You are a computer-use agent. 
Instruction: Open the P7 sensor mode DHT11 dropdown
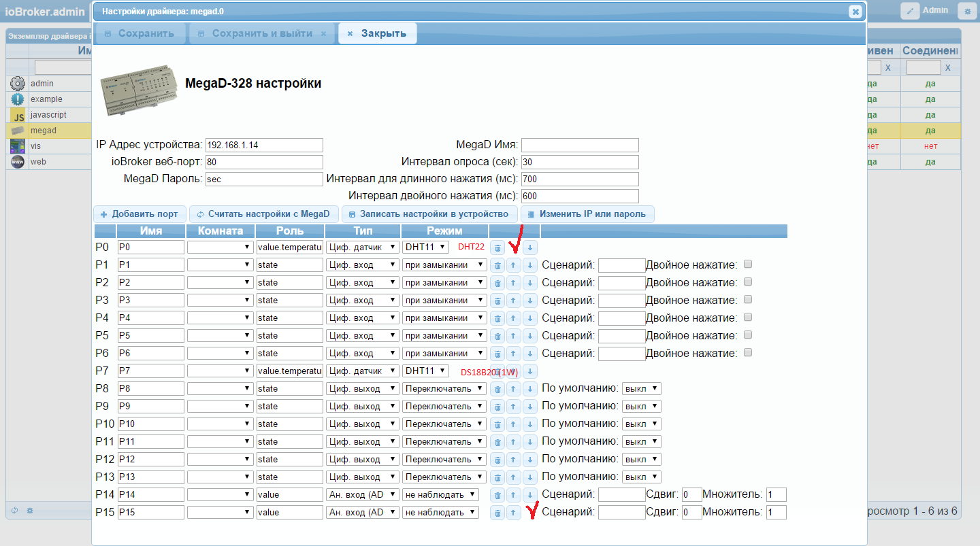[425, 371]
